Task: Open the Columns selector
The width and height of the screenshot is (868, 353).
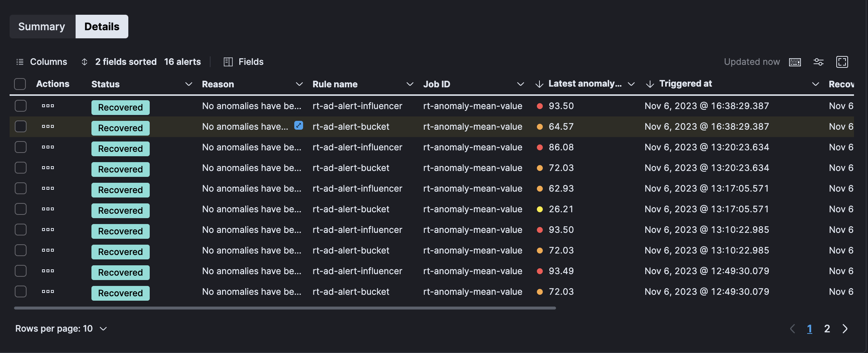Action: (x=42, y=62)
